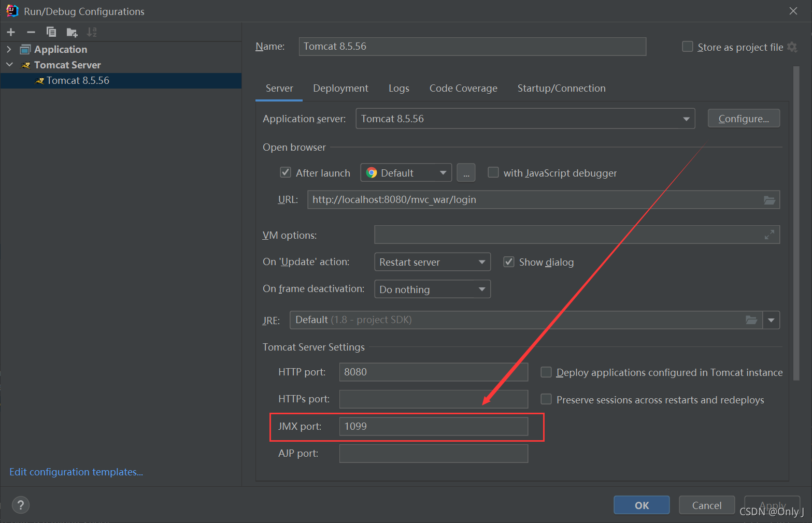Open the JRE dropdown arrow
Viewport: 812px width, 523px height.
[x=771, y=320]
